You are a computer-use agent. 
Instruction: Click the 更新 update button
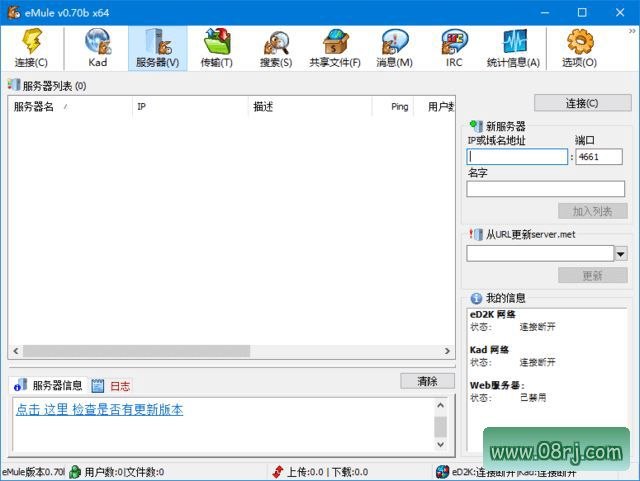(593, 276)
